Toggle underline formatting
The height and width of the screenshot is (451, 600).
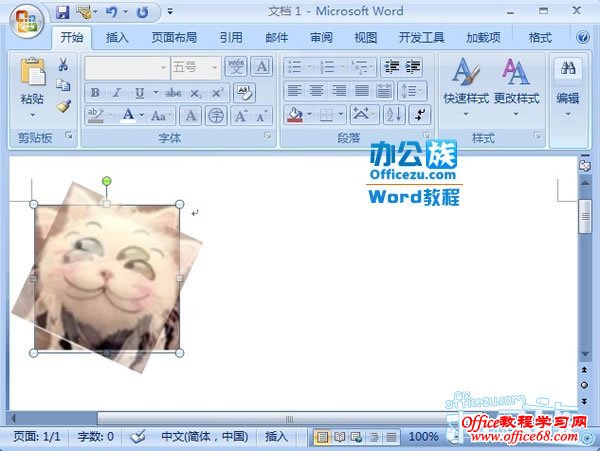[139, 93]
